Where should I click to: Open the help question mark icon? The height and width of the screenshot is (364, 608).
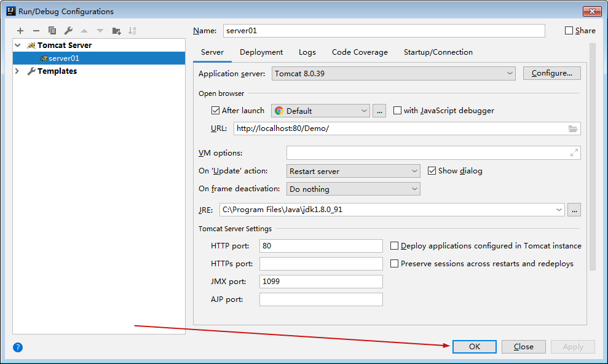[18, 347]
